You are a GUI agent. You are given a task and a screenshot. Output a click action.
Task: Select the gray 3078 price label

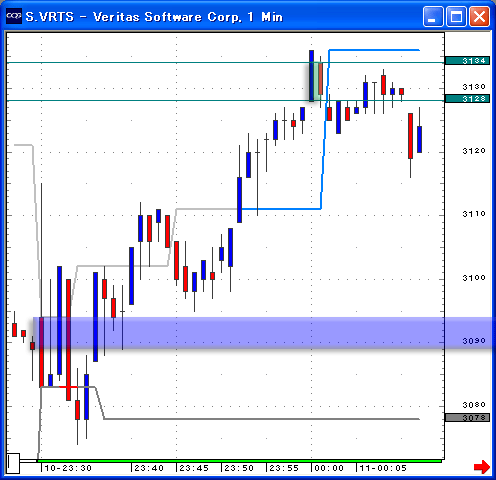[467, 418]
